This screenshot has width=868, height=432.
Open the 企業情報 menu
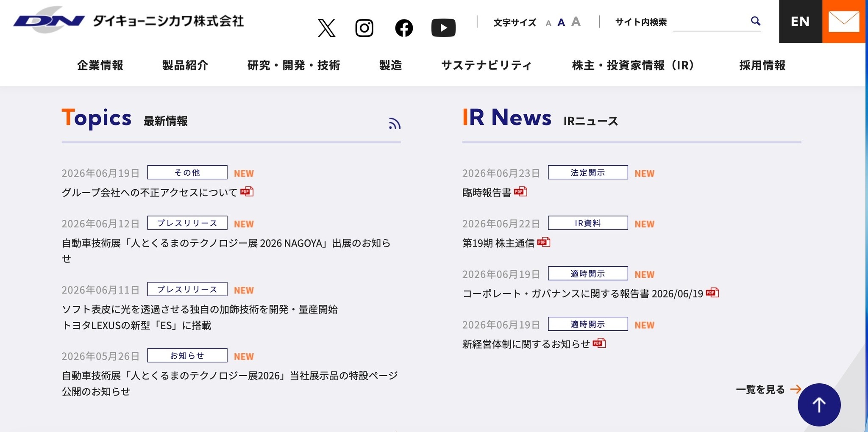[x=100, y=65]
